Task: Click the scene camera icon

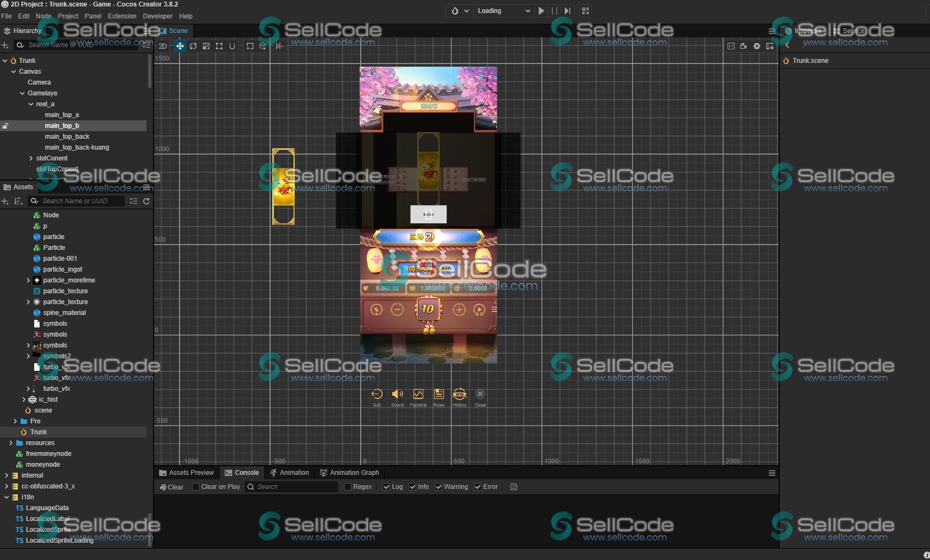Action: [743, 47]
